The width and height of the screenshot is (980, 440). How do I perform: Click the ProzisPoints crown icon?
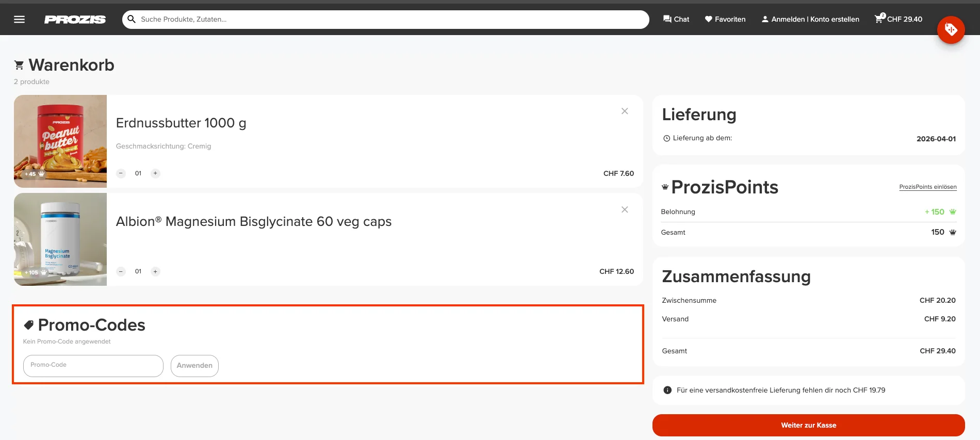pos(665,187)
